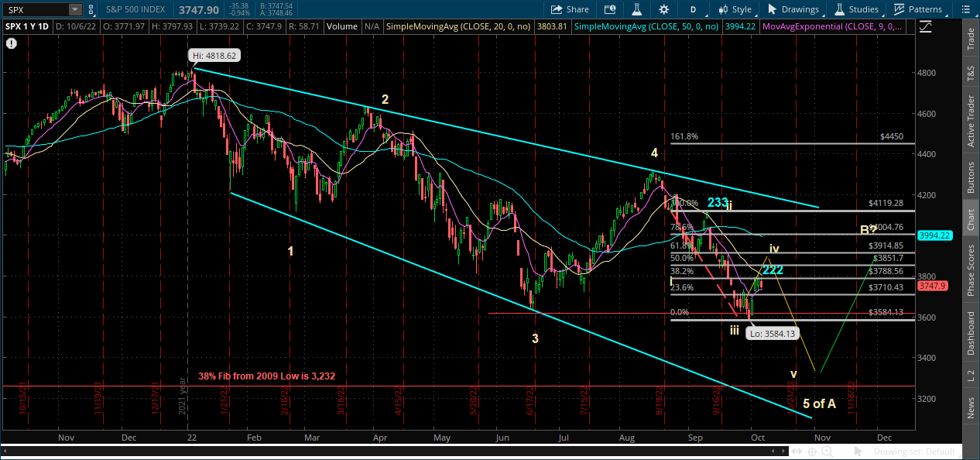Viewport: 980px width, 460px height.
Task: Open the Active Trader side tab
Action: point(971,122)
